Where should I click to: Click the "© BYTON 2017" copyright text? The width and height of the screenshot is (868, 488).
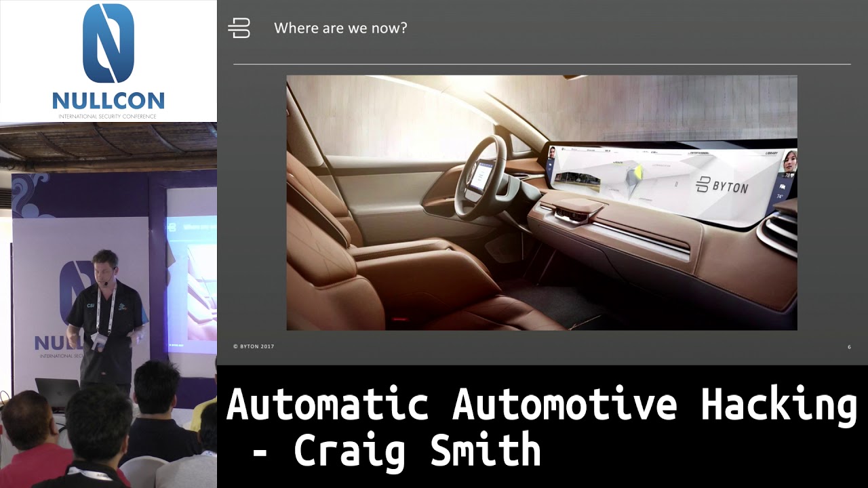pos(254,346)
